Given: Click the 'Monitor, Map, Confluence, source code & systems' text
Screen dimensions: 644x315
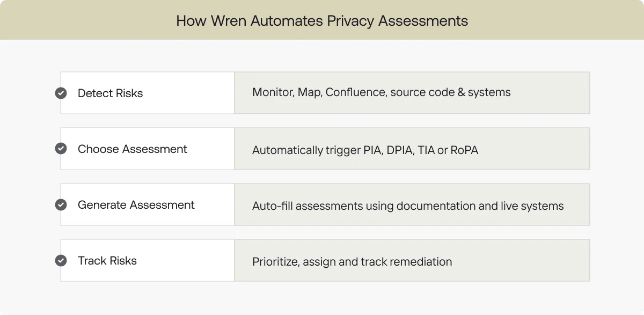Looking at the screenshot, I should click(382, 92).
